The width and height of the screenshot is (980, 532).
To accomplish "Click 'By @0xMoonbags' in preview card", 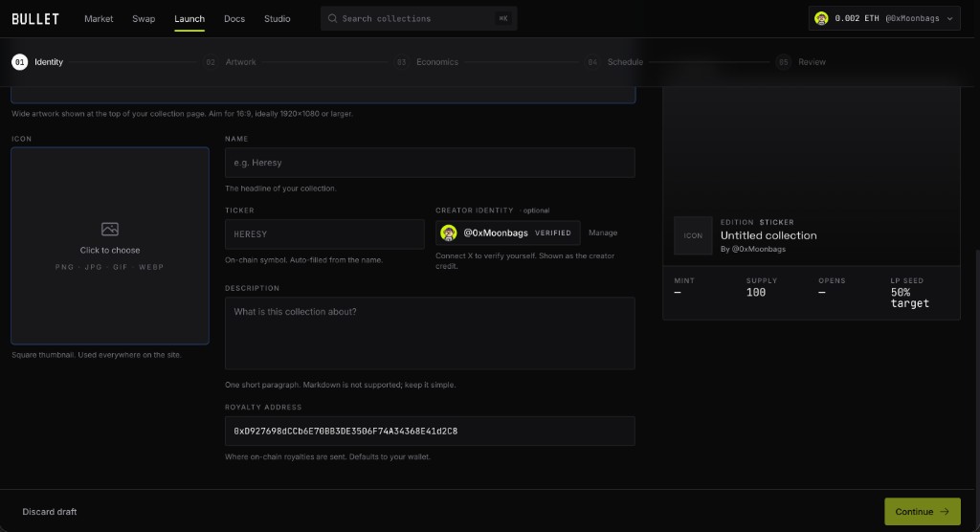I will [753, 249].
